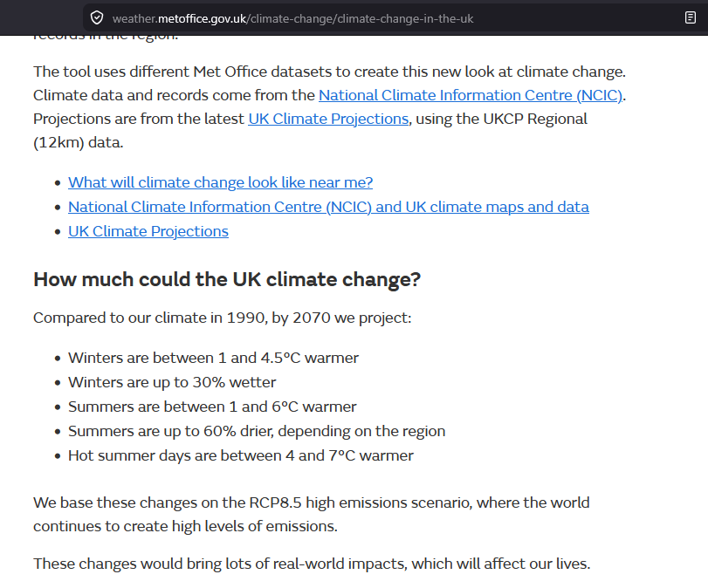708x588 pixels.
Task: Open NCIC and UK climate maps and data link
Action: click(x=328, y=207)
